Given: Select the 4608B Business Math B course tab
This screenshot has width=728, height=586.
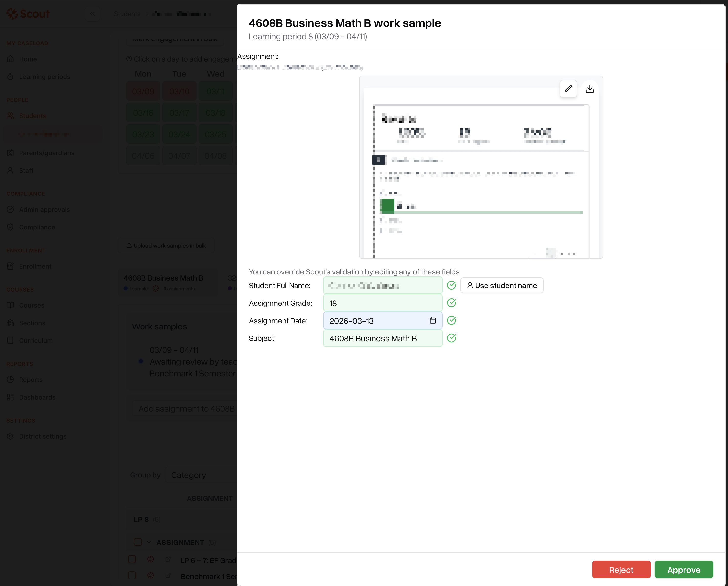Looking at the screenshot, I should point(168,282).
